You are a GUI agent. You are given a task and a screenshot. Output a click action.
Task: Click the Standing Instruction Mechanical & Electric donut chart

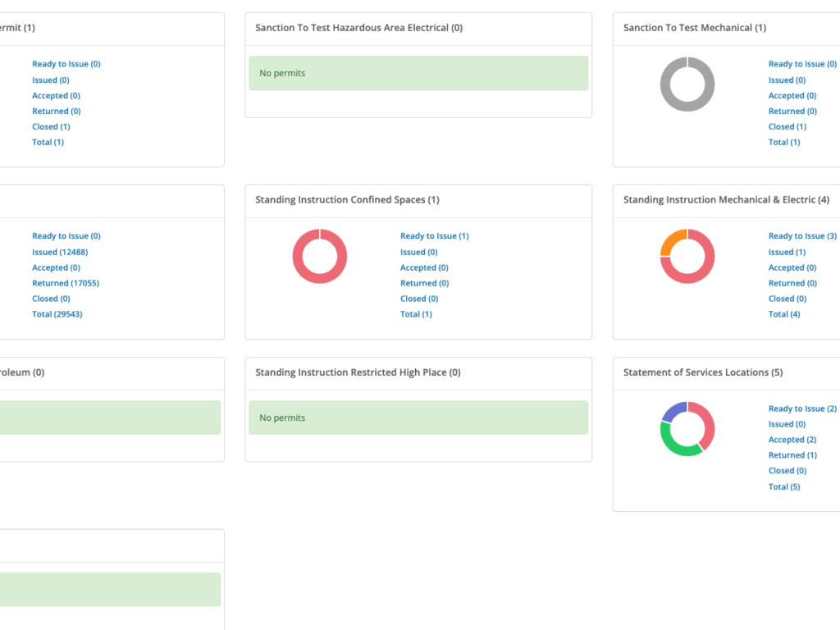click(x=687, y=256)
